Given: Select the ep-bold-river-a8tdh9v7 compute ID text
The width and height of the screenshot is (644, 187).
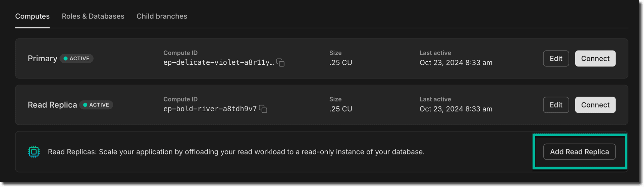Looking at the screenshot, I should (210, 109).
